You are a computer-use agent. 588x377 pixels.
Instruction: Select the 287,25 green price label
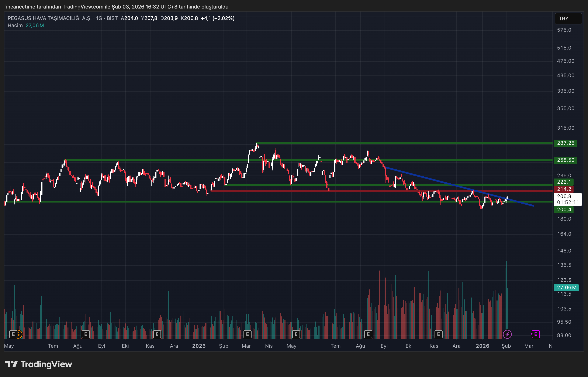(x=565, y=143)
